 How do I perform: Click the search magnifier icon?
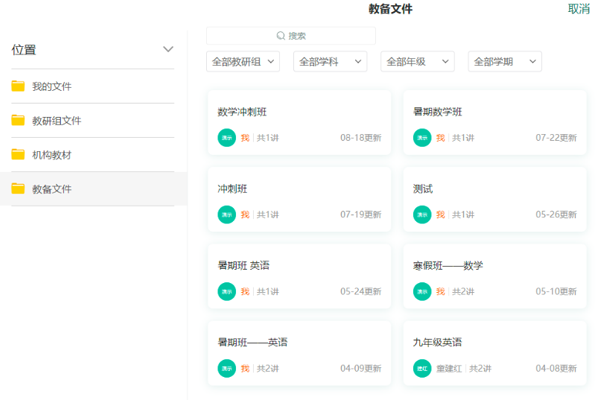click(281, 36)
